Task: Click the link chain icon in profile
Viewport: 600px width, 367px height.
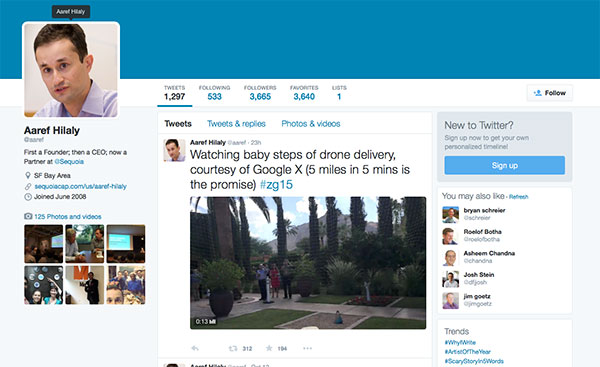Action: pyautogui.click(x=28, y=186)
